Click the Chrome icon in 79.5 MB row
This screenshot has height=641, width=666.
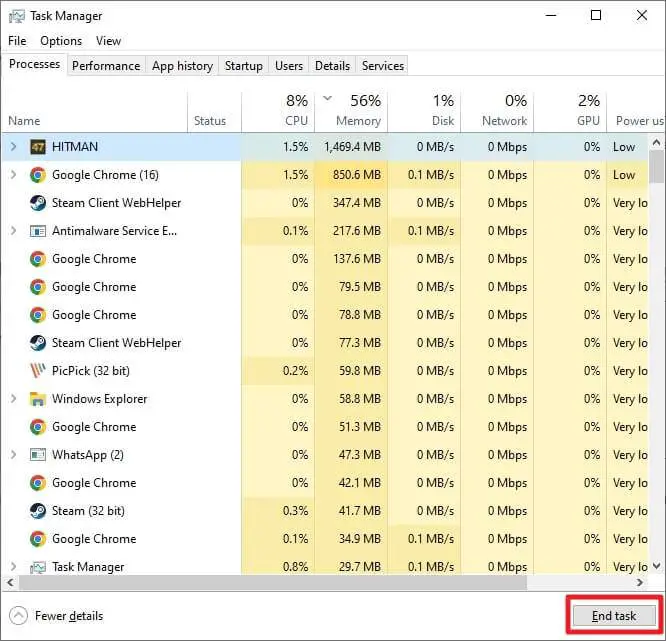pyautogui.click(x=38, y=287)
